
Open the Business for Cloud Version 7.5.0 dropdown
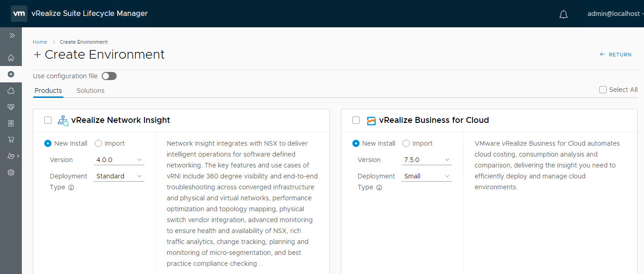427,160
